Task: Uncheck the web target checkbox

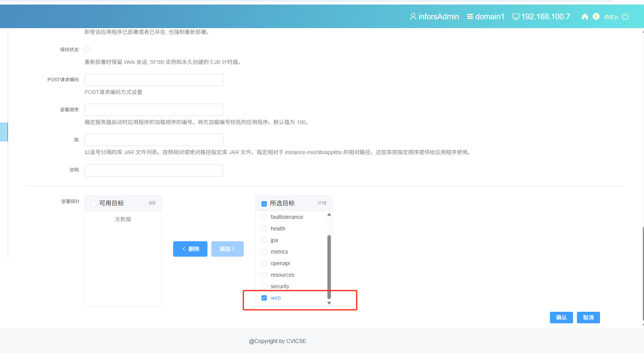Action: coord(264,298)
